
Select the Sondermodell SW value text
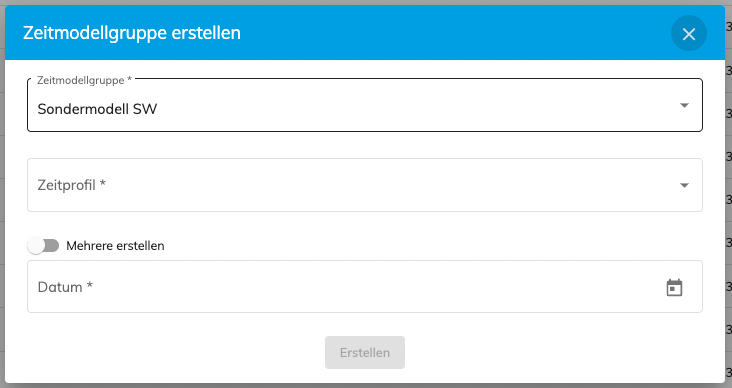(x=97, y=109)
